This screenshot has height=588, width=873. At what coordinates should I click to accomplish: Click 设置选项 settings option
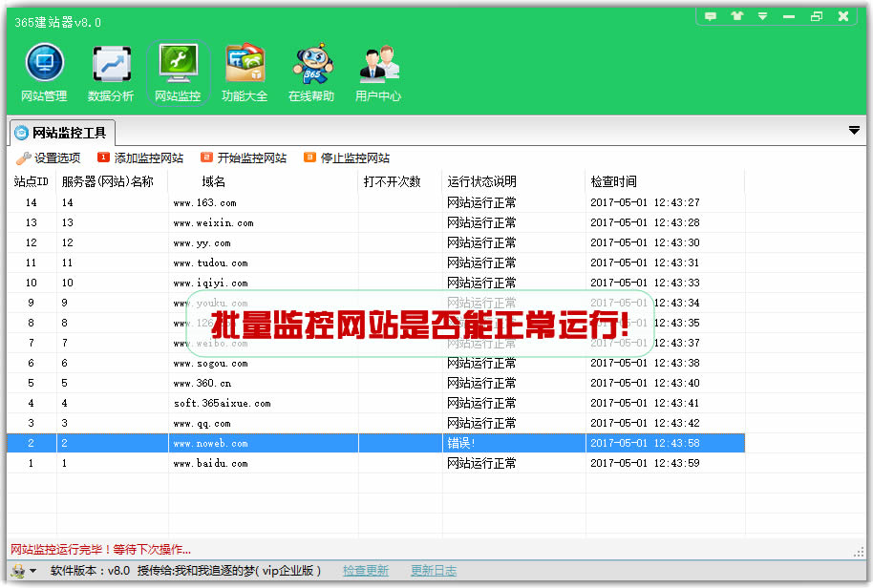[49, 158]
